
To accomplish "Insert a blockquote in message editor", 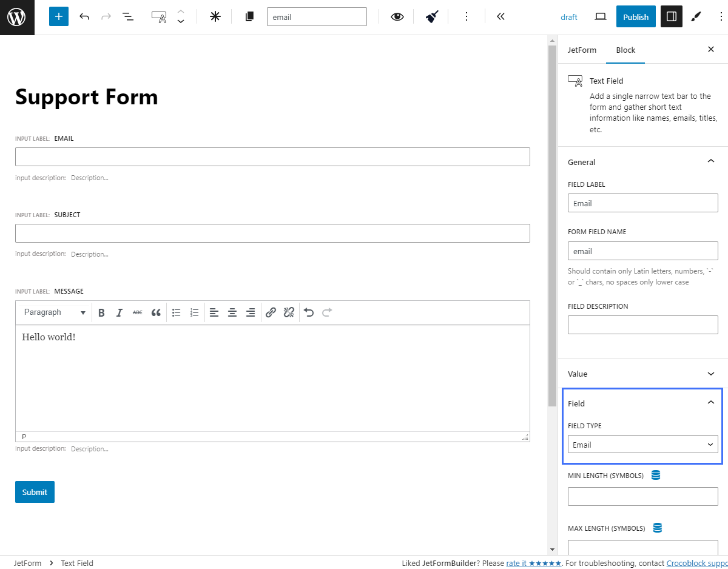I will (156, 312).
